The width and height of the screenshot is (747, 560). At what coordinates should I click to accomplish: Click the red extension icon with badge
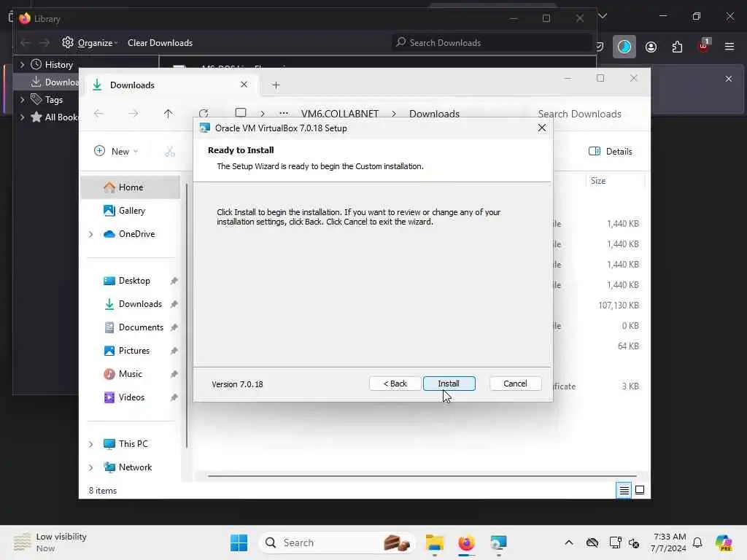(x=704, y=46)
